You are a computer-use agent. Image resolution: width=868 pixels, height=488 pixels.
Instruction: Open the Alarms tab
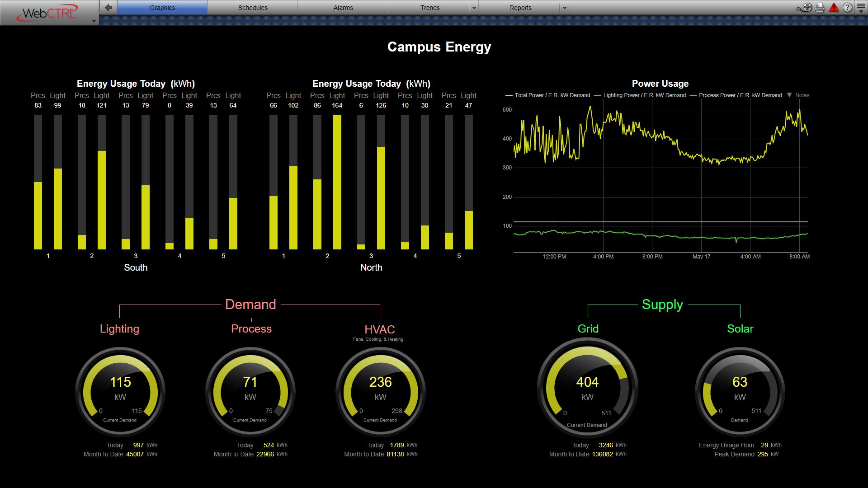[x=343, y=7]
